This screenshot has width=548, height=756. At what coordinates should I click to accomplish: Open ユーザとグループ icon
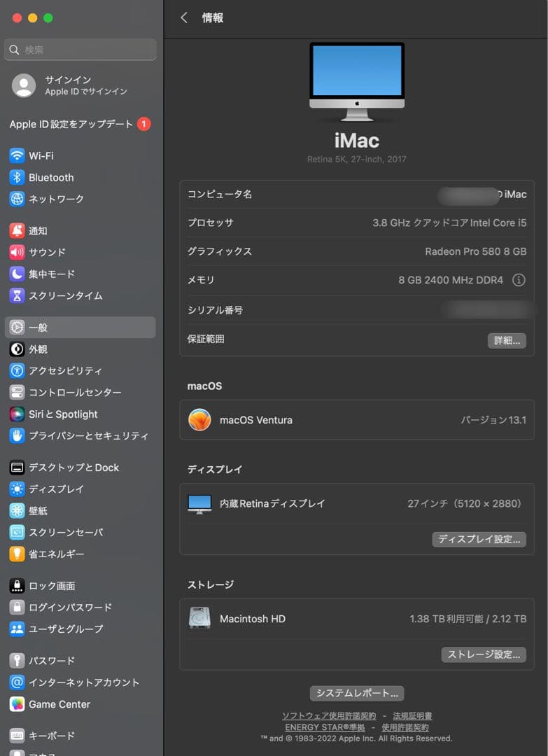17,629
